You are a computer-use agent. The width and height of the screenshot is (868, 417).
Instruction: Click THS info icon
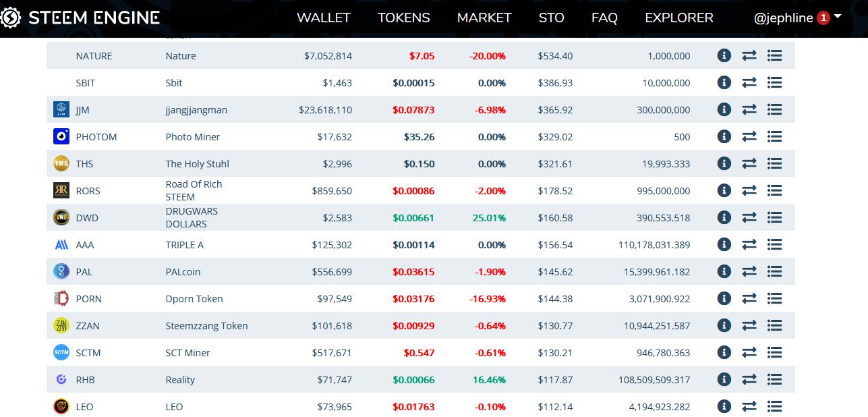click(724, 163)
